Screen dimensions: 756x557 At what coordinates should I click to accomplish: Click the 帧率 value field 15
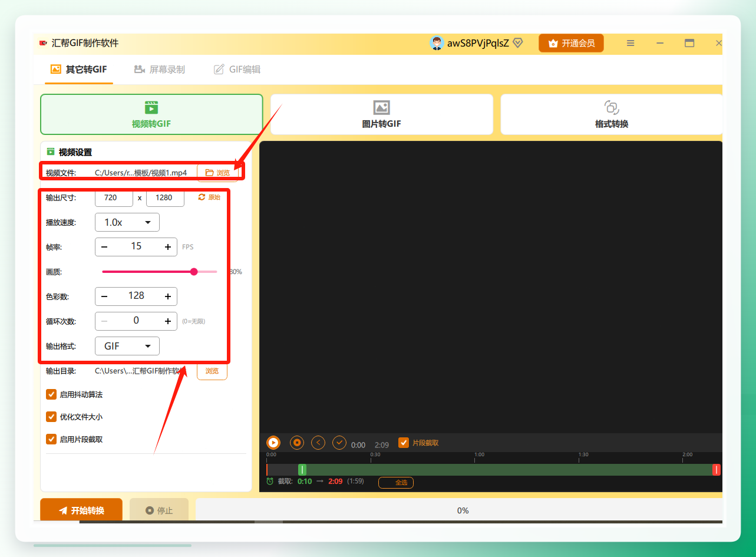click(136, 246)
